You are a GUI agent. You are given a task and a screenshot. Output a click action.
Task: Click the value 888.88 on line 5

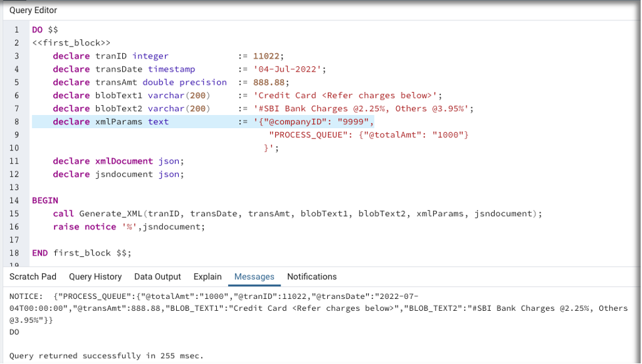tap(269, 82)
